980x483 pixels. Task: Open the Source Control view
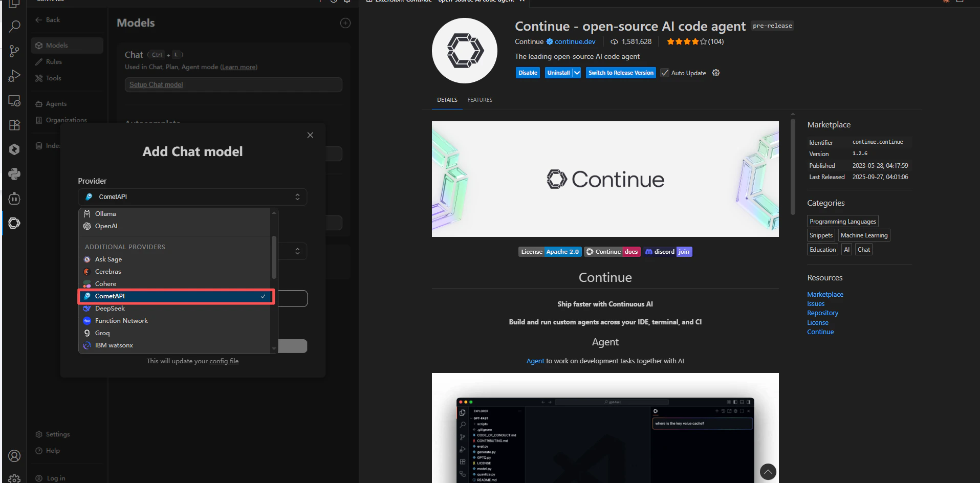point(14,51)
